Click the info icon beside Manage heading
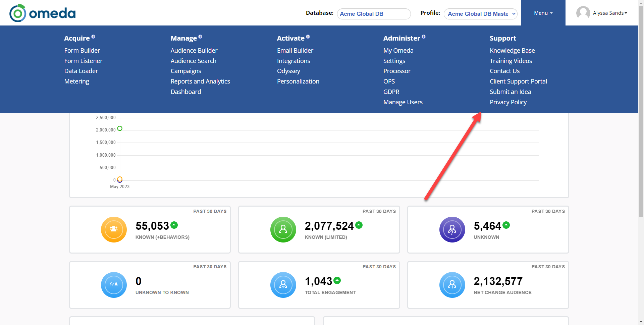Screen dimensions: 644x325 tap(200, 37)
